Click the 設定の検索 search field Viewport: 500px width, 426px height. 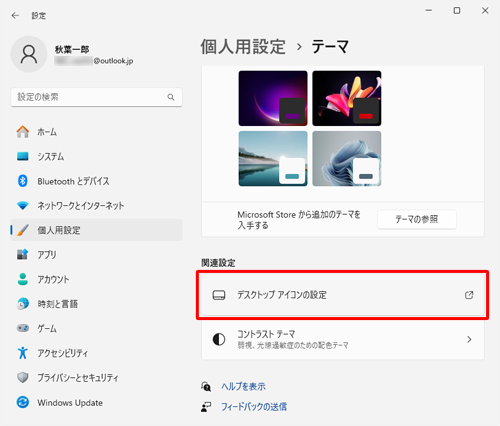tap(96, 97)
